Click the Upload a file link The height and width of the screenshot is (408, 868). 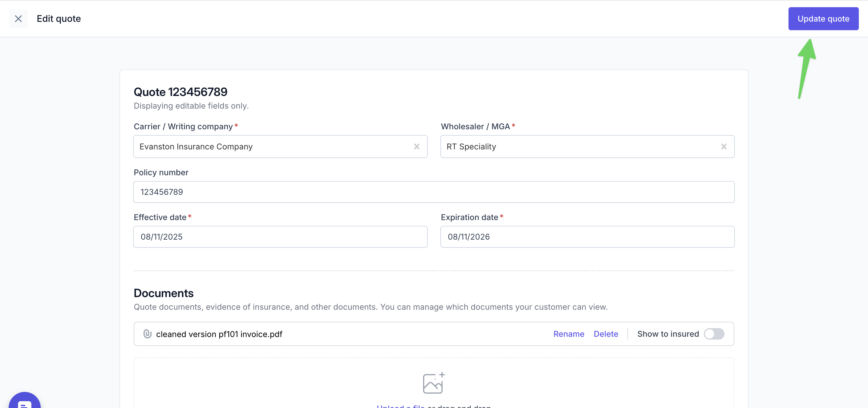[401, 406]
